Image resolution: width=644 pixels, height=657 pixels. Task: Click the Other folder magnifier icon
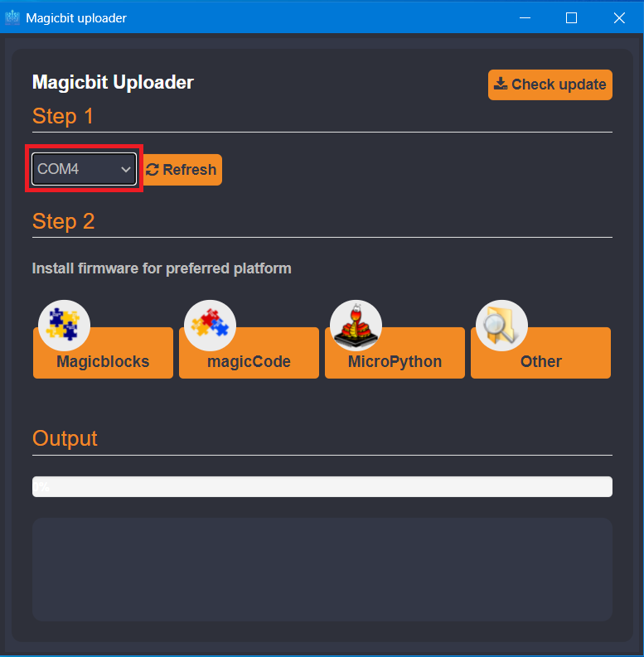click(x=502, y=325)
